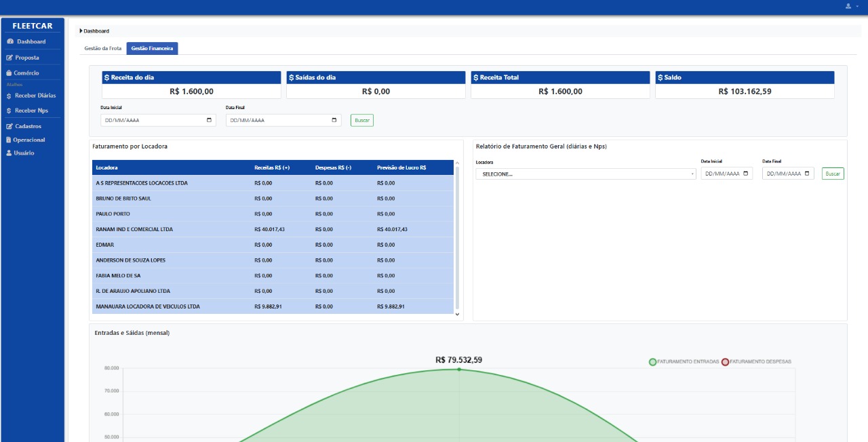Open the user menu dropdown caret
Image resolution: width=868 pixels, height=442 pixels.
coord(857,6)
